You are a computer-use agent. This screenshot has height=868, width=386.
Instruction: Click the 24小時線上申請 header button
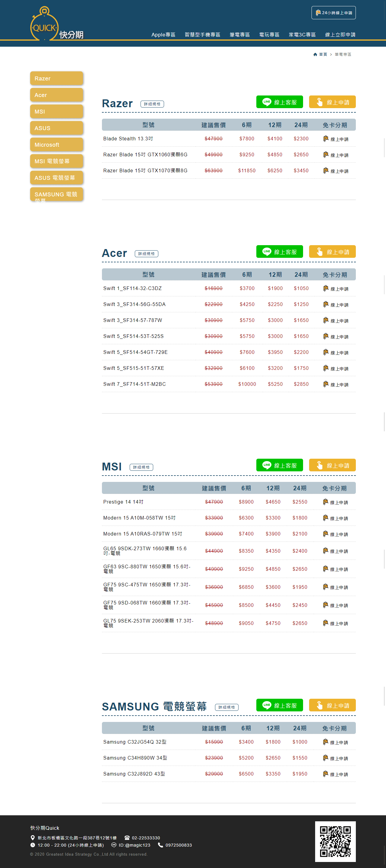333,13
